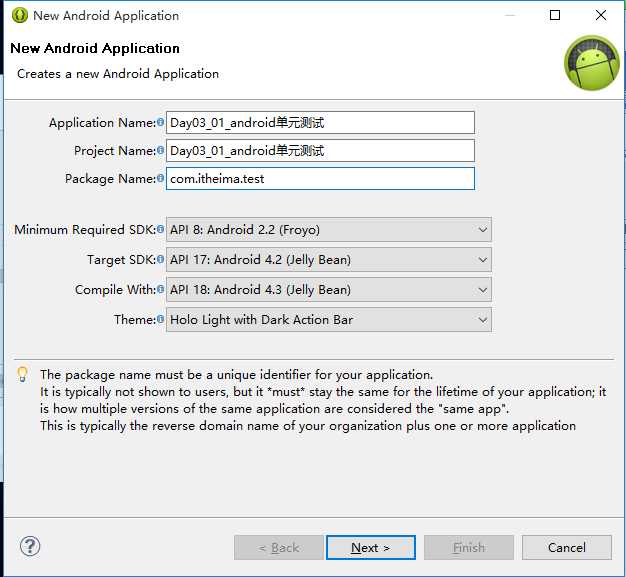Click the Project Name info icon
Screen dimensions: 626x577
click(x=160, y=150)
